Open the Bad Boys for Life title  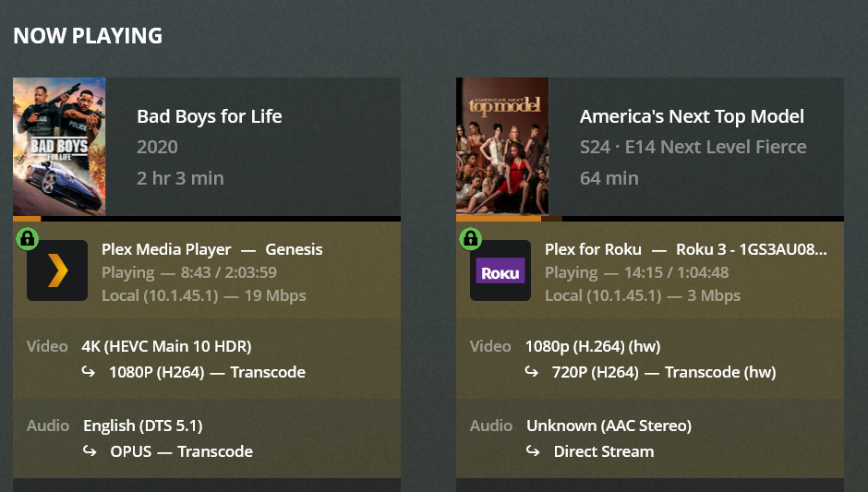click(210, 116)
